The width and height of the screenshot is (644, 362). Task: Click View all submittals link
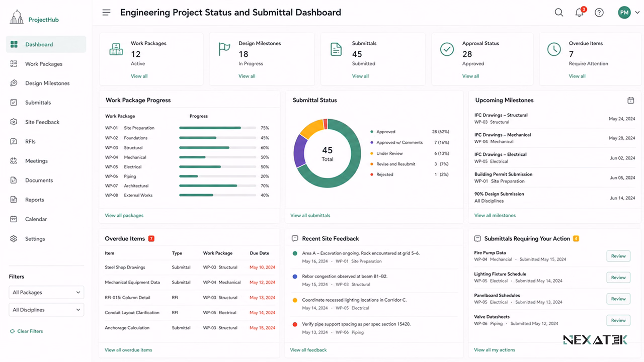pyautogui.click(x=310, y=216)
